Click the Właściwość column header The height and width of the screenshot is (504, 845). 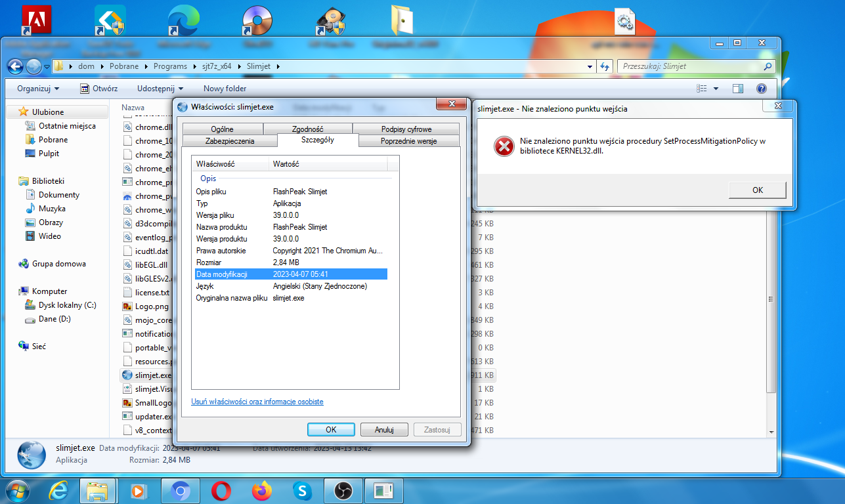click(x=230, y=163)
